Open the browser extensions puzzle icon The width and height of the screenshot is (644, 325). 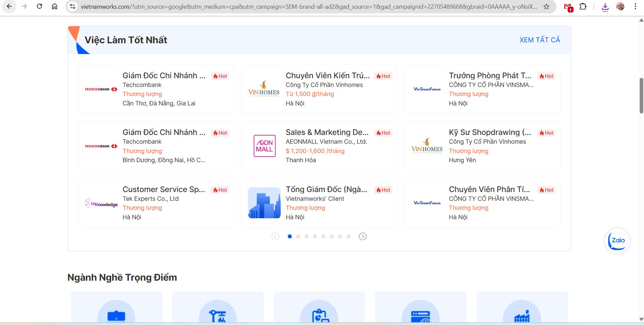[583, 6]
